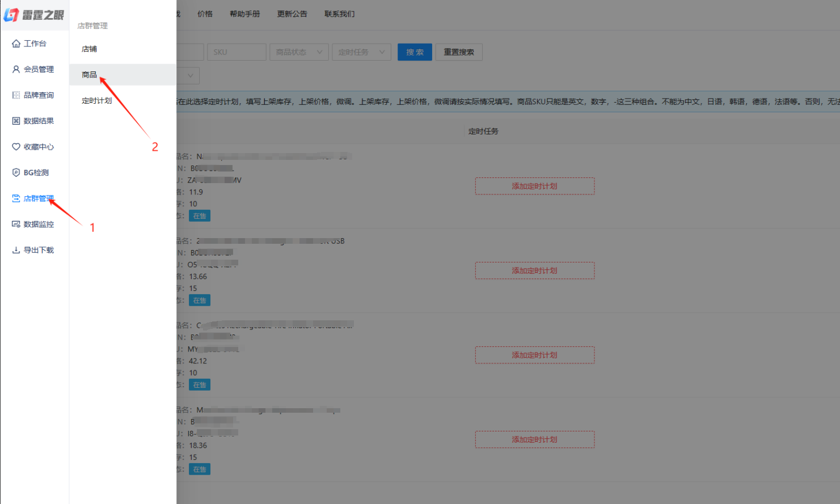840x504 pixels.
Task: Click the 雷霆之眼 logo
Action: pos(34,15)
